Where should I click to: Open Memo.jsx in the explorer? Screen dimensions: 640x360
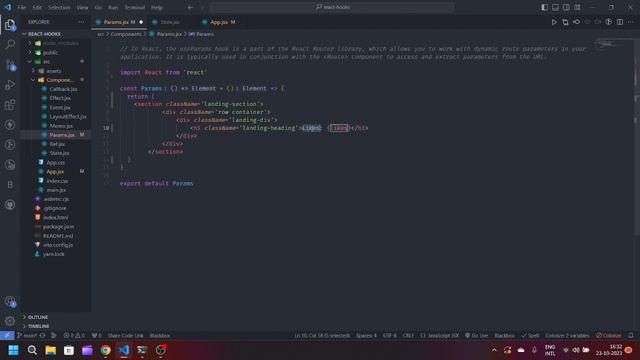tap(61, 126)
